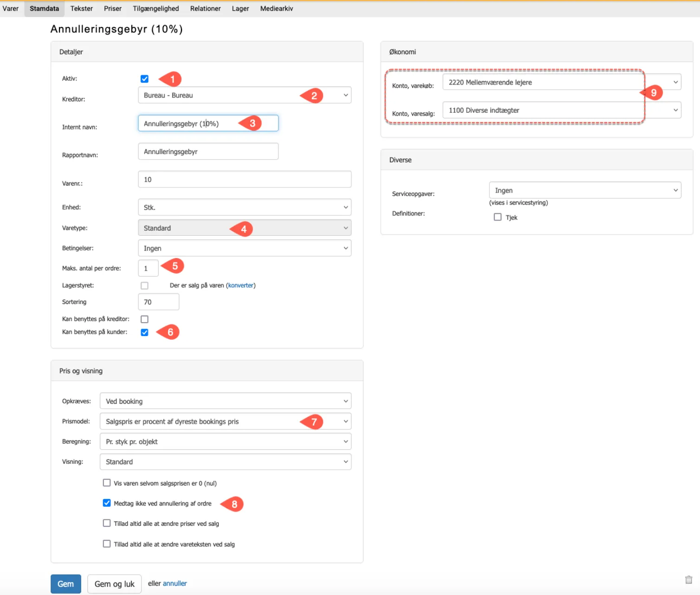Uncheck the Aktiv checkbox
Screen dimensions: 700x595
[144, 79]
